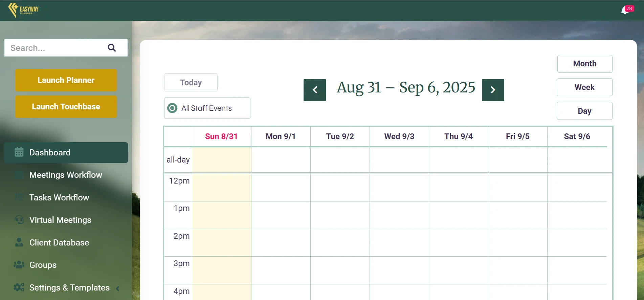Click the Dashboard calendar icon in sidebar
Viewport: 644px width, 300px height.
19,152
